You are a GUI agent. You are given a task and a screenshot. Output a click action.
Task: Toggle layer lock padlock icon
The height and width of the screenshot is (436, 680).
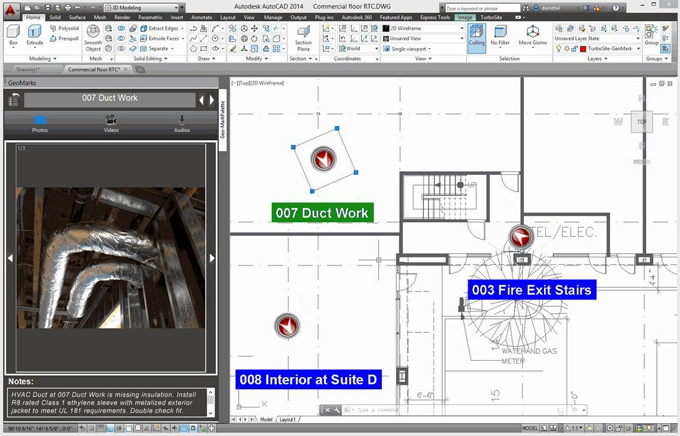click(x=574, y=49)
